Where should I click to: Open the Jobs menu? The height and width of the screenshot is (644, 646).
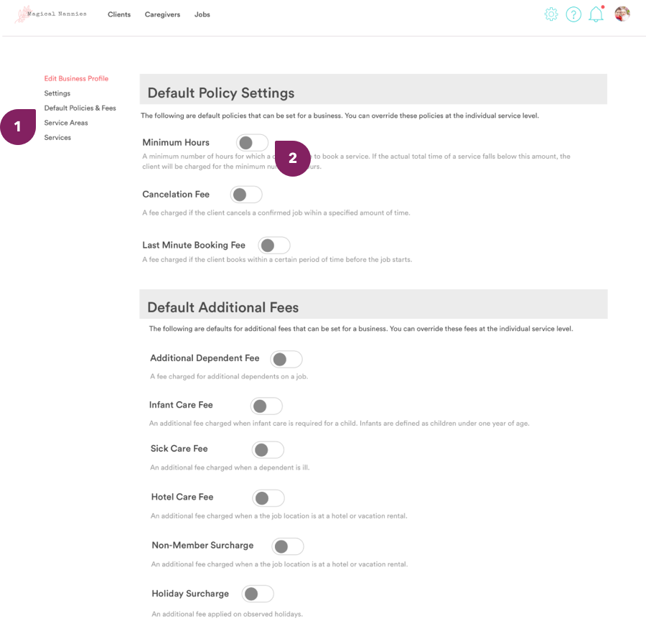[x=202, y=14]
